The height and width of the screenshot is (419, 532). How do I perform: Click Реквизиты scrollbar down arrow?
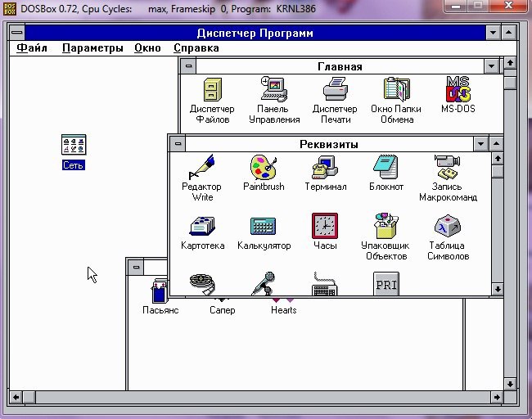(498, 290)
